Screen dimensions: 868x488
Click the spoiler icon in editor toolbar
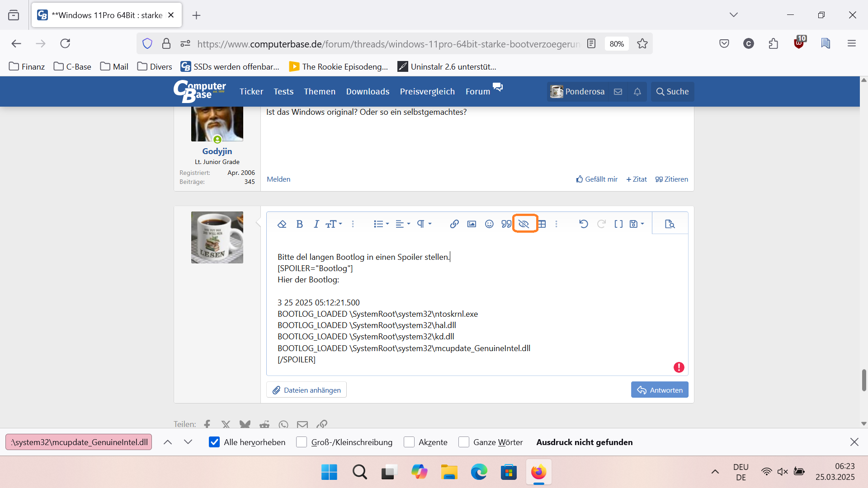[524, 224]
